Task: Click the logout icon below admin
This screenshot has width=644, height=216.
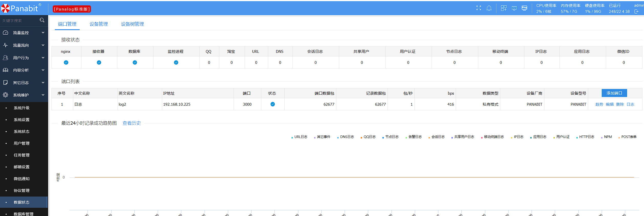Action: 636,12
